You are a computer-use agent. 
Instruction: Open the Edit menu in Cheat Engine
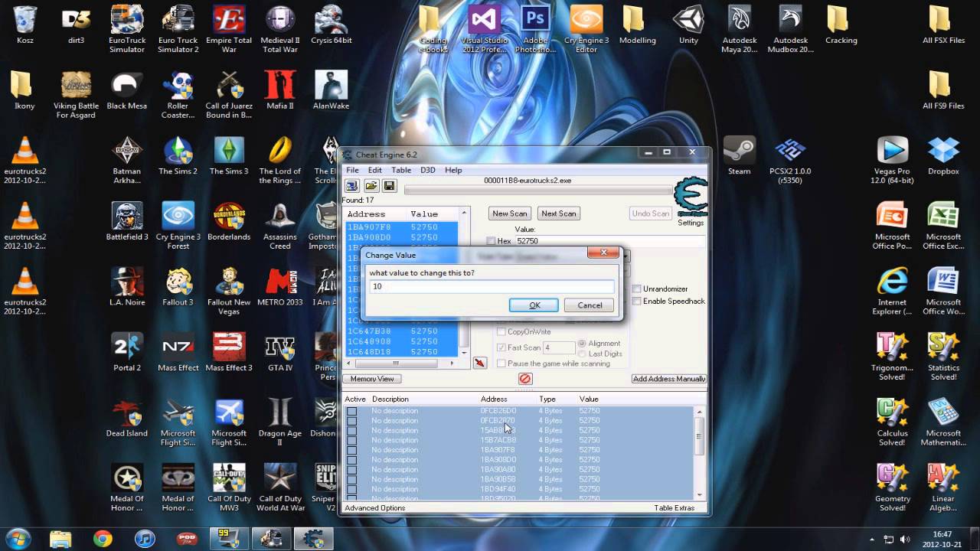pos(375,170)
